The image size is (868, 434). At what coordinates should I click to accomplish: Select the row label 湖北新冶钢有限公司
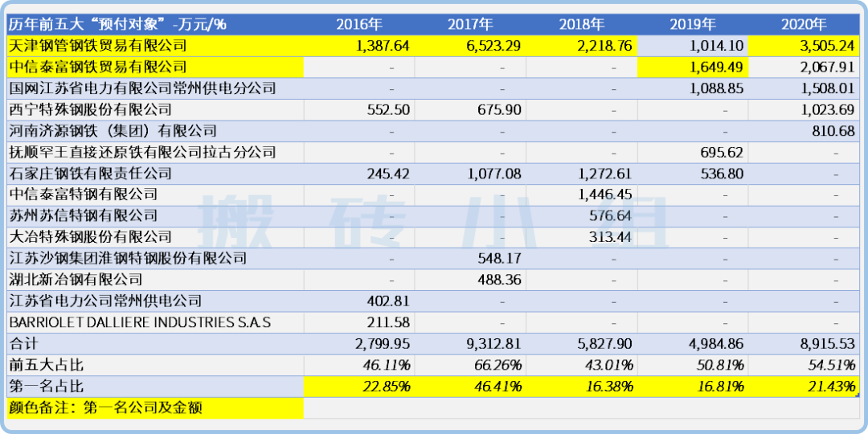coord(76,280)
